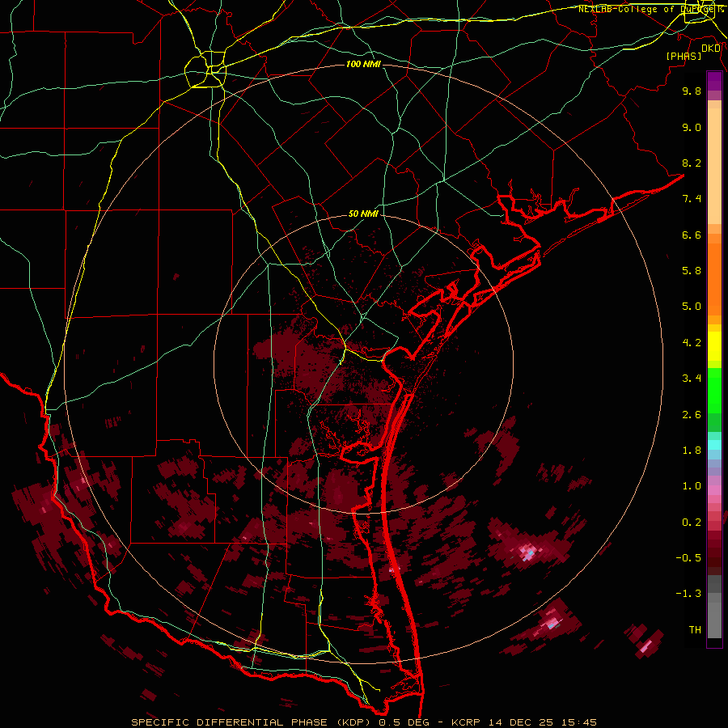
Task: Click the TH threshold label in legend
Action: [695, 630]
